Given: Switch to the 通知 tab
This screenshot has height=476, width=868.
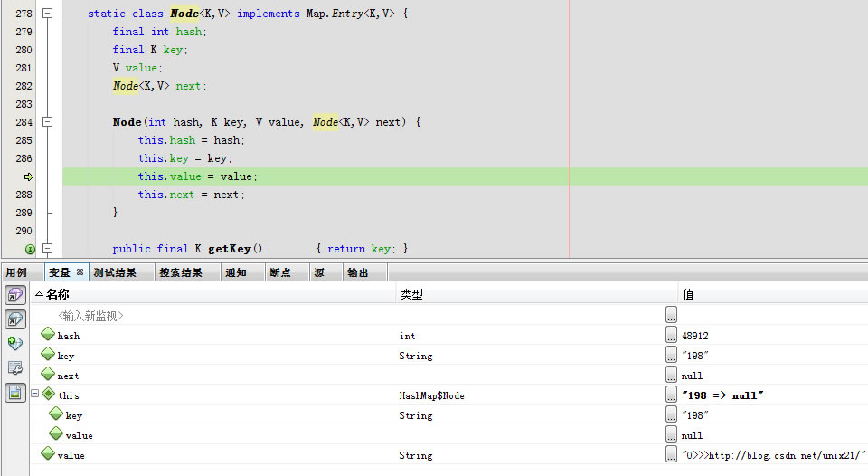Looking at the screenshot, I should point(236,272).
